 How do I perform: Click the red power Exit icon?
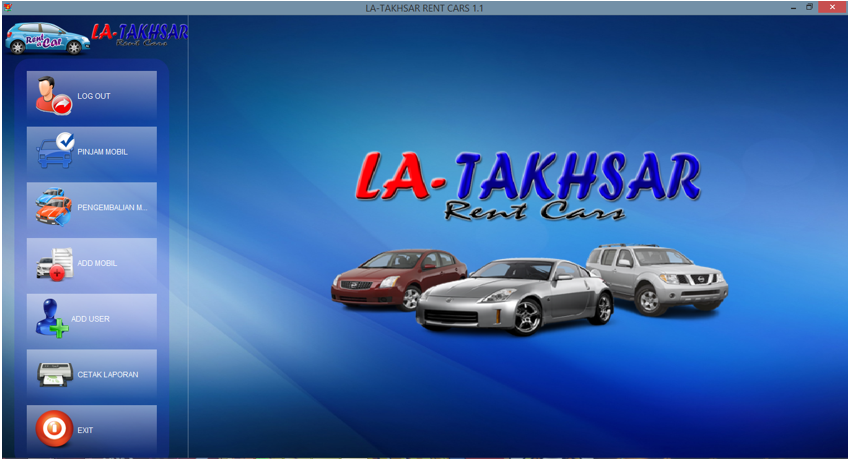[x=54, y=429]
